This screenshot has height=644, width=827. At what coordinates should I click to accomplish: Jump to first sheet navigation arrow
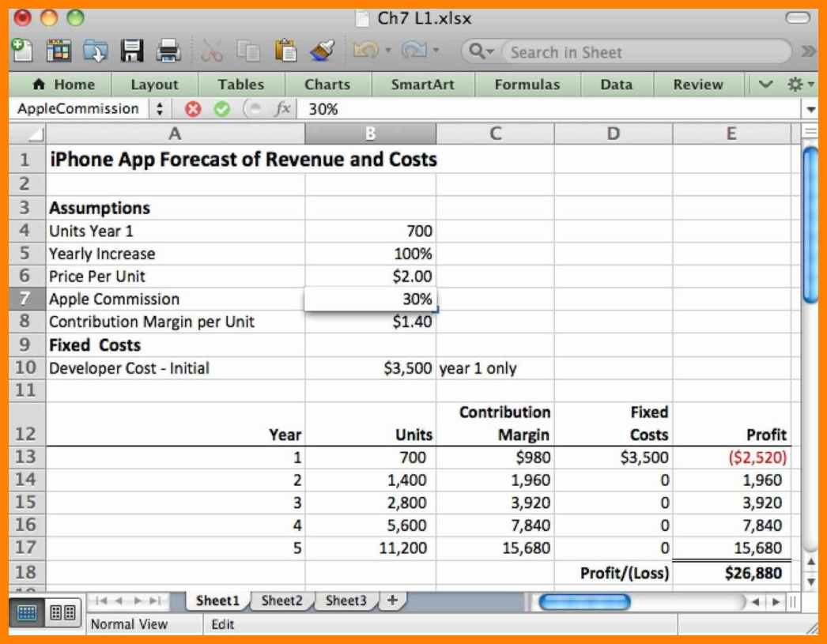[100, 601]
